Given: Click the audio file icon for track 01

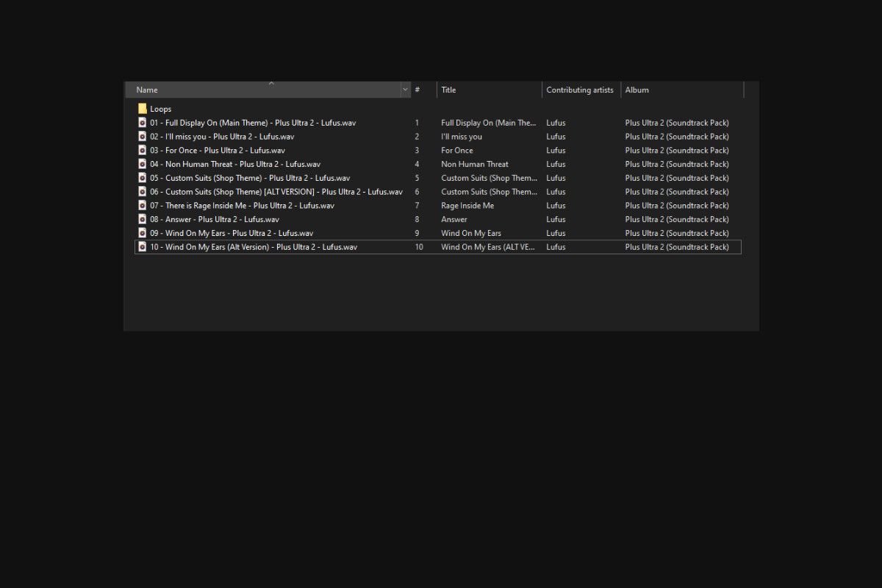Looking at the screenshot, I should pos(143,123).
